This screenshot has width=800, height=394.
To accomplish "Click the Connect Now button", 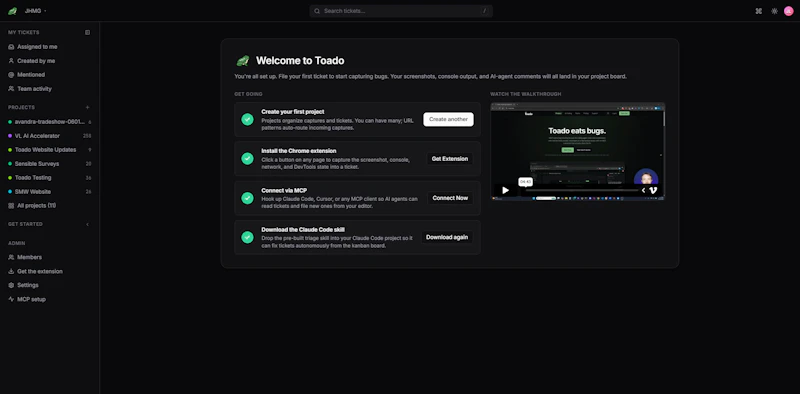I will coord(450,198).
